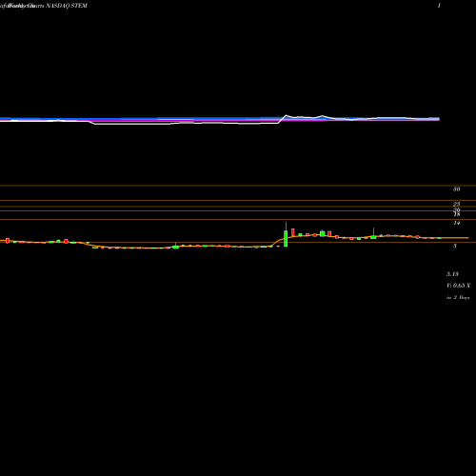
Task: Click the 30 price axis label
Action: (456, 189)
